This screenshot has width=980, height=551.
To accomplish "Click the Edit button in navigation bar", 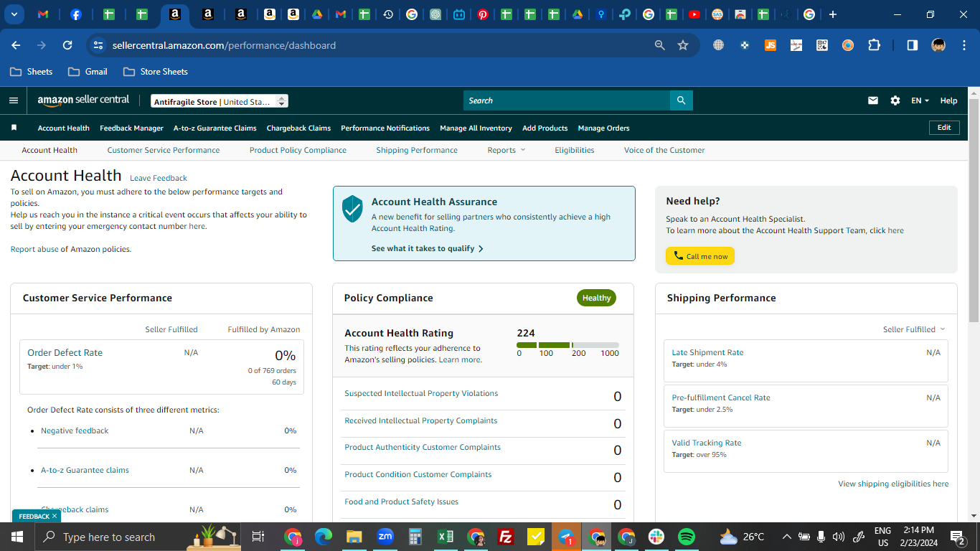I will coord(944,128).
